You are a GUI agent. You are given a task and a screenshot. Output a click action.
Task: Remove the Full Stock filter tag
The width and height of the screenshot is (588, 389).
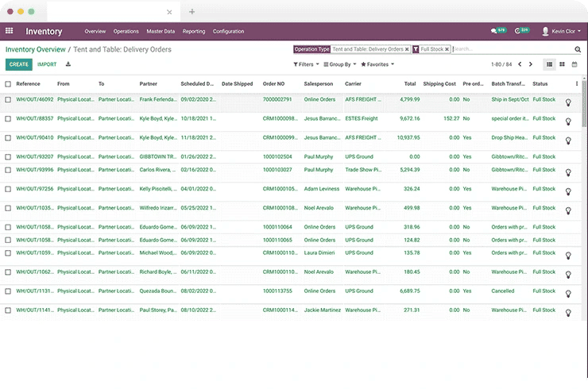click(x=447, y=49)
